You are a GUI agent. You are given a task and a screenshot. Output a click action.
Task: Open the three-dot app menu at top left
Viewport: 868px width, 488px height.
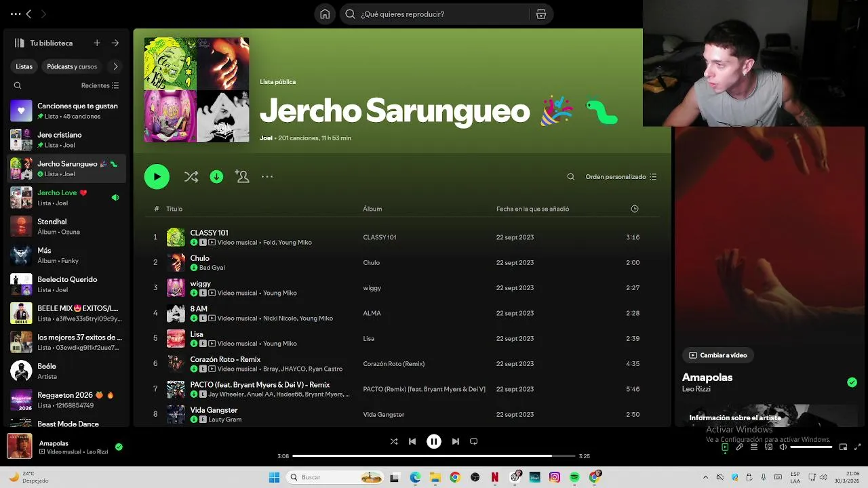click(x=16, y=14)
